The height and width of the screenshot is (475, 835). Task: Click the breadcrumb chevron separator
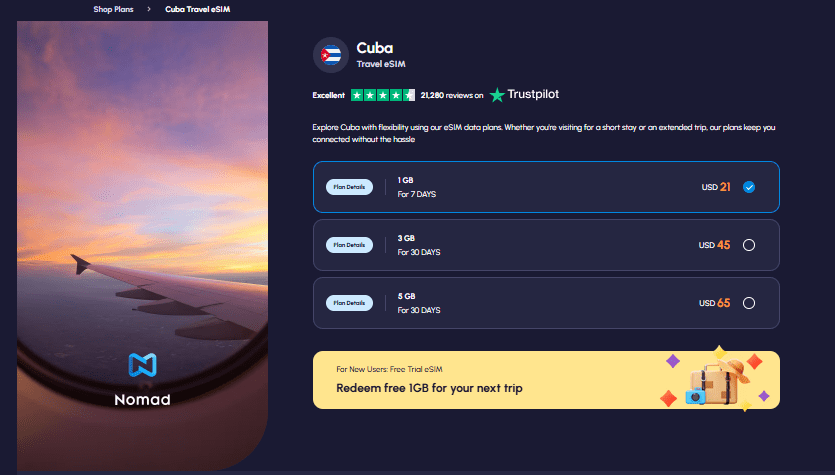[149, 8]
